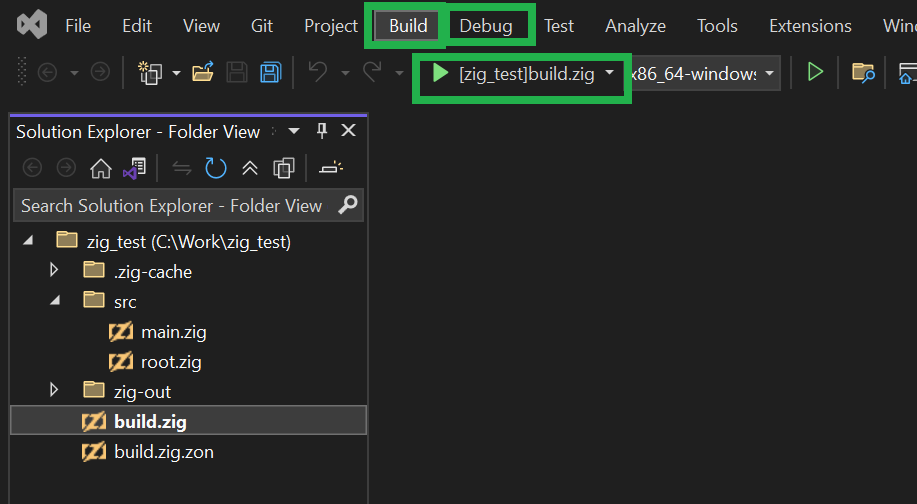Toggle Show All Files in Solution Explorer

point(284,168)
